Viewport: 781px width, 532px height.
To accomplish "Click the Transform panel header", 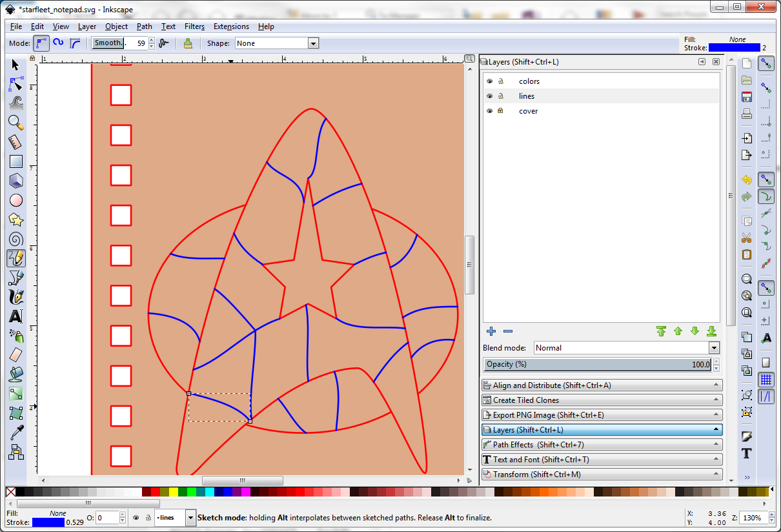I will point(602,475).
